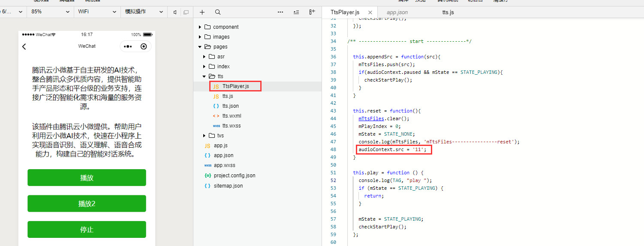This screenshot has width=644, height=246.
Task: Click code line mState = STATE_PLAYING;
Action: click(x=391, y=219)
